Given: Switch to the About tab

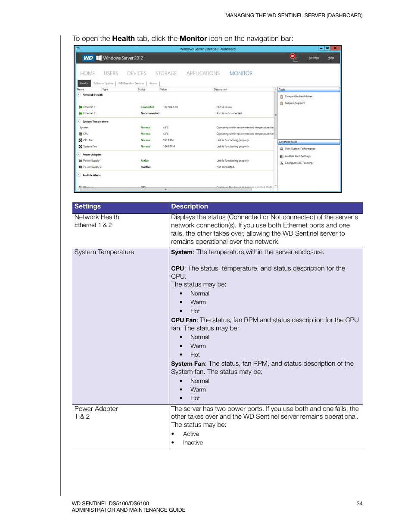Looking at the screenshot, I should point(153,83).
